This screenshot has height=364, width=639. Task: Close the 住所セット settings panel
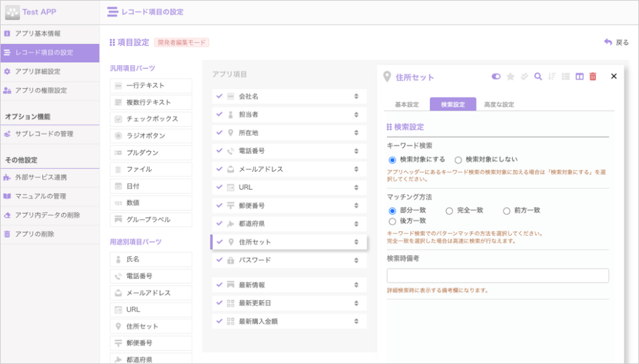click(x=613, y=76)
